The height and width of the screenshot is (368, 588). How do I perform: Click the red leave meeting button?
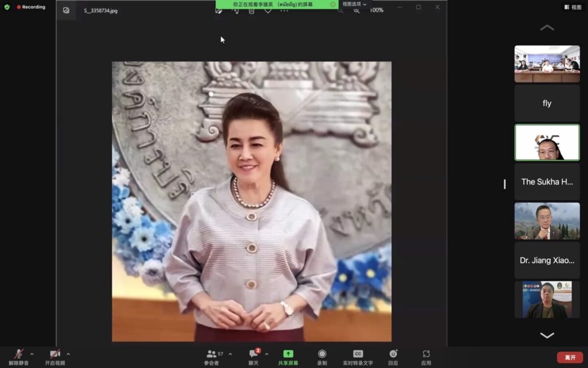(x=570, y=358)
